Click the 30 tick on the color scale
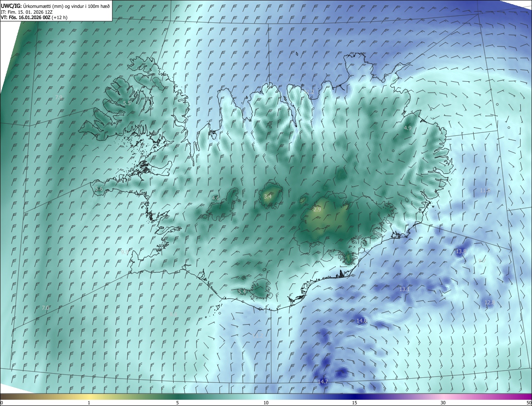This screenshot has width=532, height=406. (443, 403)
